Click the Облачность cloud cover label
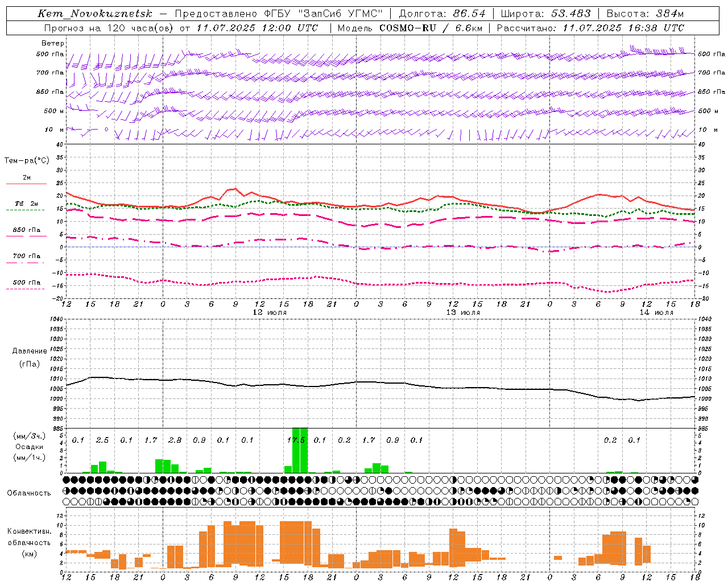Viewport: 728px width, 582px height. (x=29, y=493)
